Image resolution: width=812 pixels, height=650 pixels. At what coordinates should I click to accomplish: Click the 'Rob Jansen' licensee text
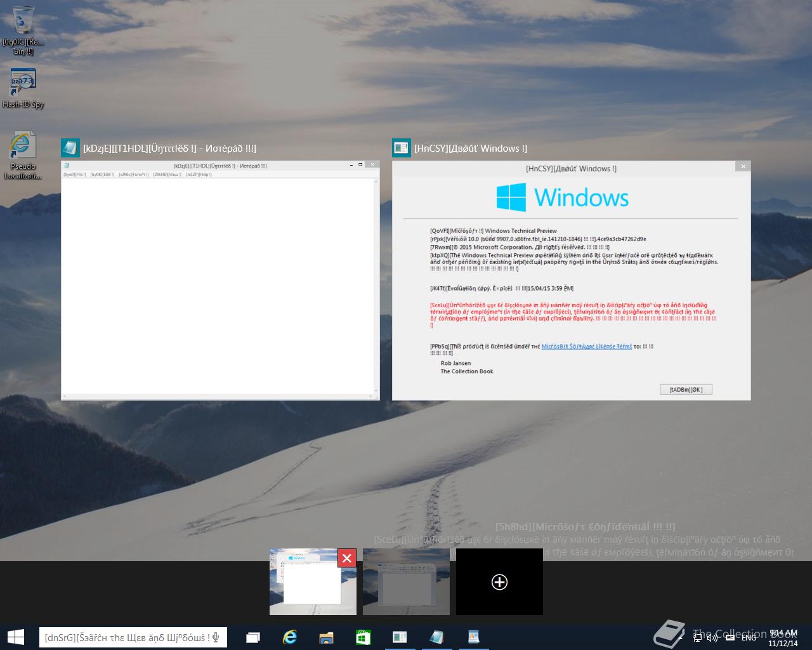point(455,364)
